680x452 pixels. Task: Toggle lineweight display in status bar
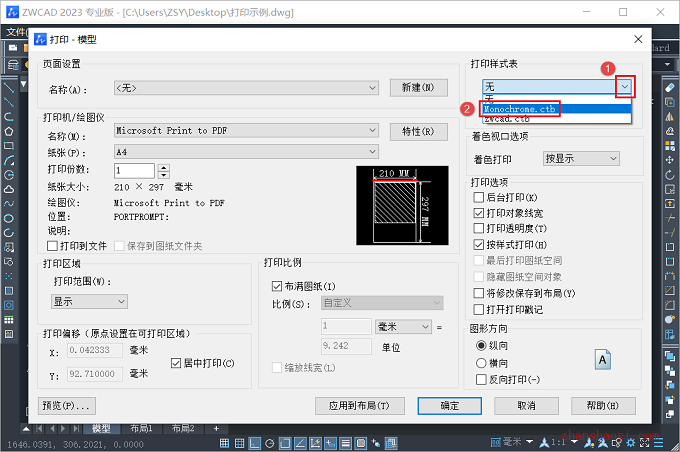click(x=346, y=443)
